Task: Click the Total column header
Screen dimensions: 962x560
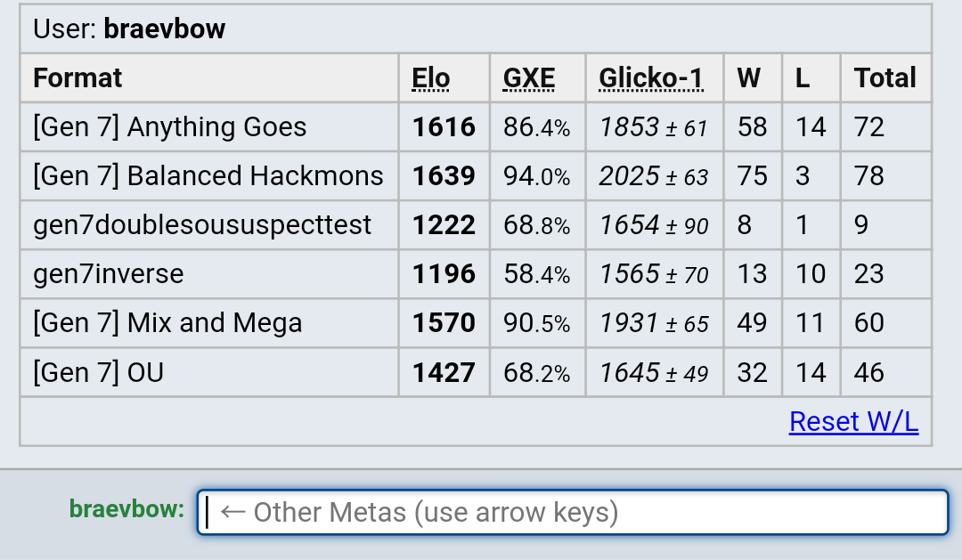Action: click(x=885, y=77)
